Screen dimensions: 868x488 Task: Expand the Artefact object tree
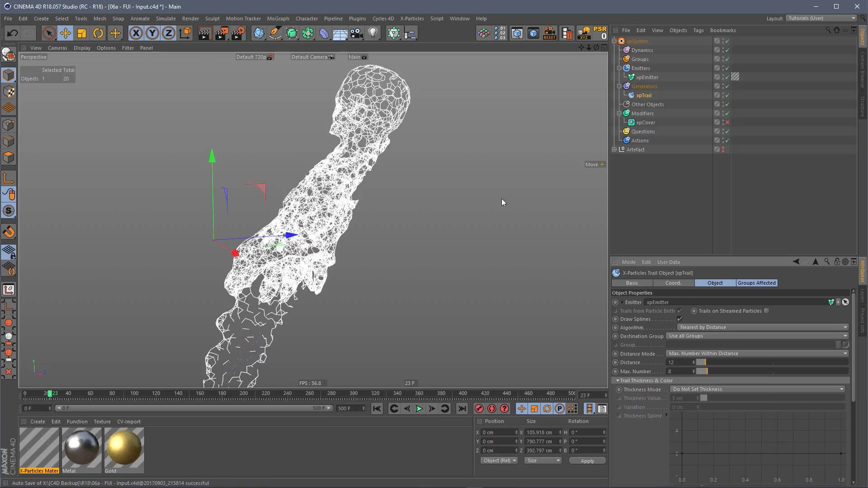point(614,150)
